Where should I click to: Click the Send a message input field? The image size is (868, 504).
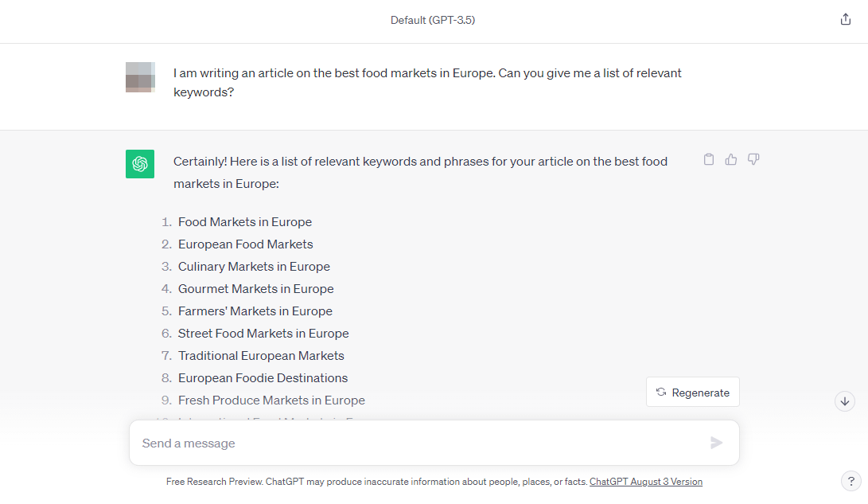click(x=398, y=443)
